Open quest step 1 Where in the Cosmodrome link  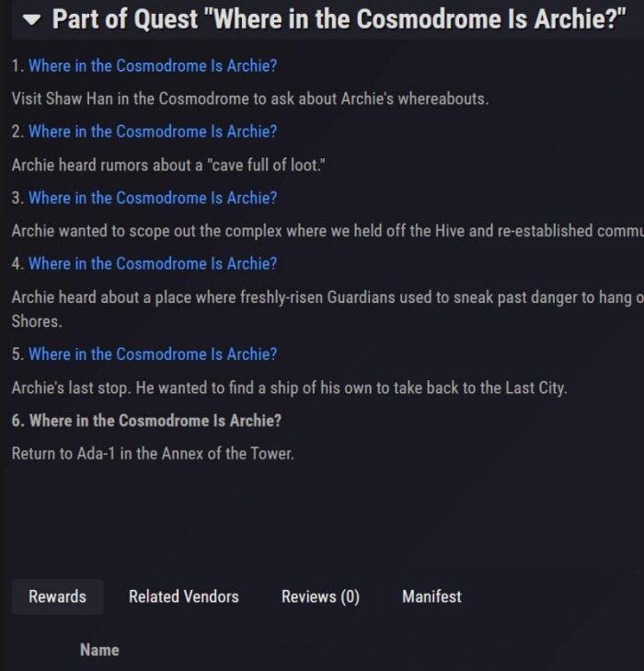tap(153, 65)
